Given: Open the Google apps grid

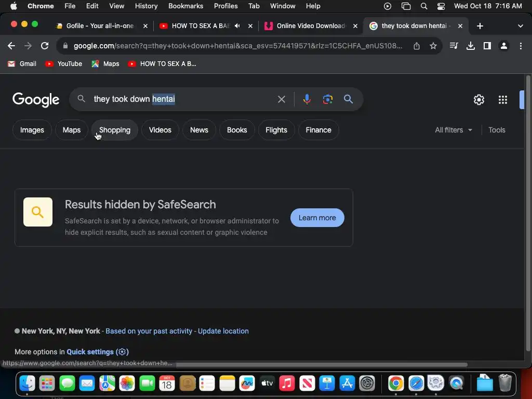Looking at the screenshot, I should pos(503,100).
